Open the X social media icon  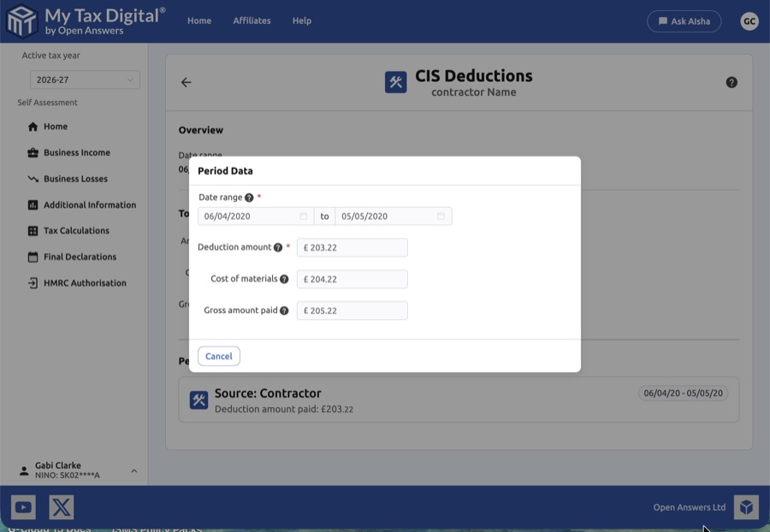pos(62,507)
